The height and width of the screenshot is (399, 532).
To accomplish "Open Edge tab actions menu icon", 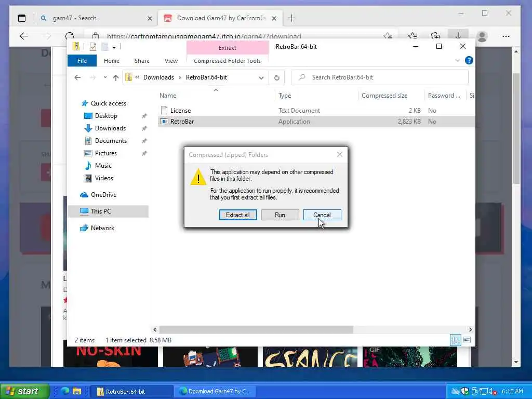I will 22,18.
